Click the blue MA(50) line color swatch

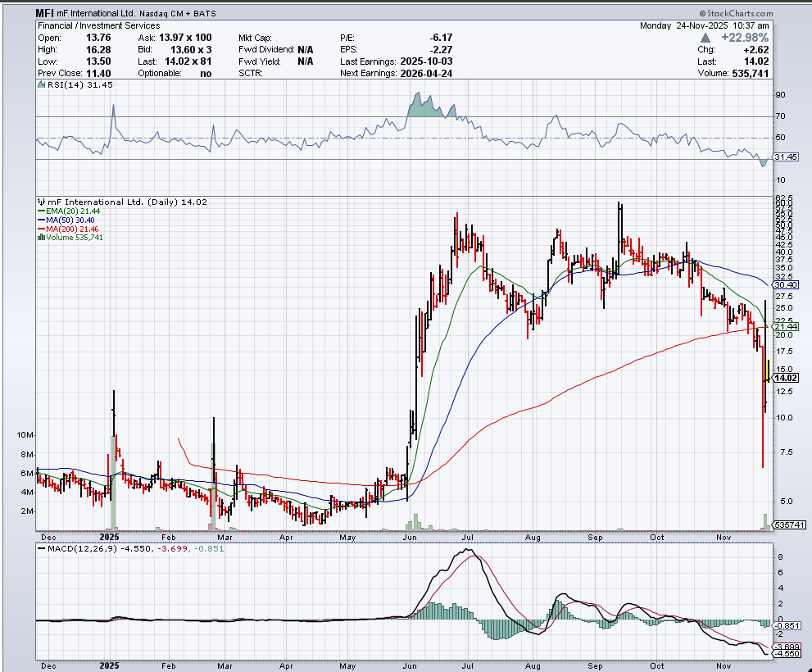[x=40, y=220]
